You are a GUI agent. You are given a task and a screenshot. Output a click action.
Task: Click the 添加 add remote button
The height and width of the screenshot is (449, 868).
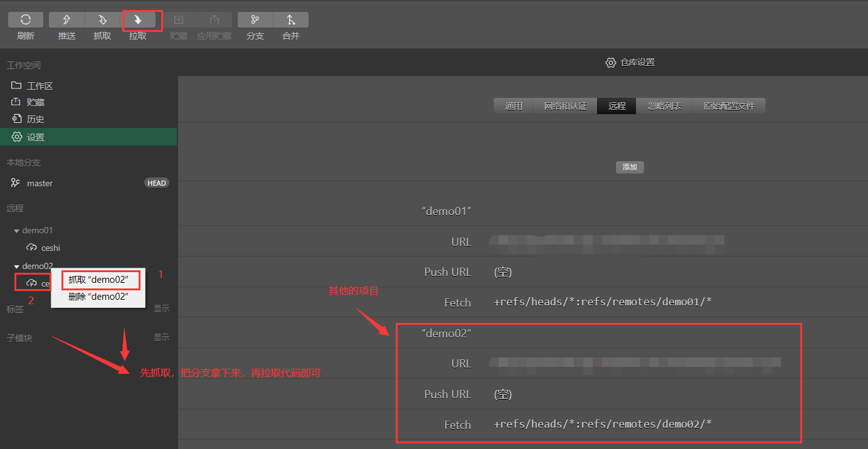630,167
